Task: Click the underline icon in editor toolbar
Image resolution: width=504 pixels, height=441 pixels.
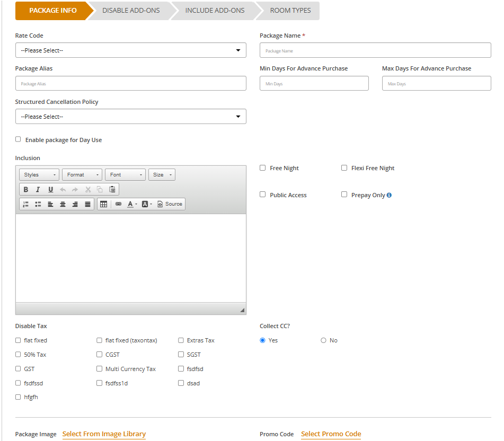Action: click(x=51, y=189)
